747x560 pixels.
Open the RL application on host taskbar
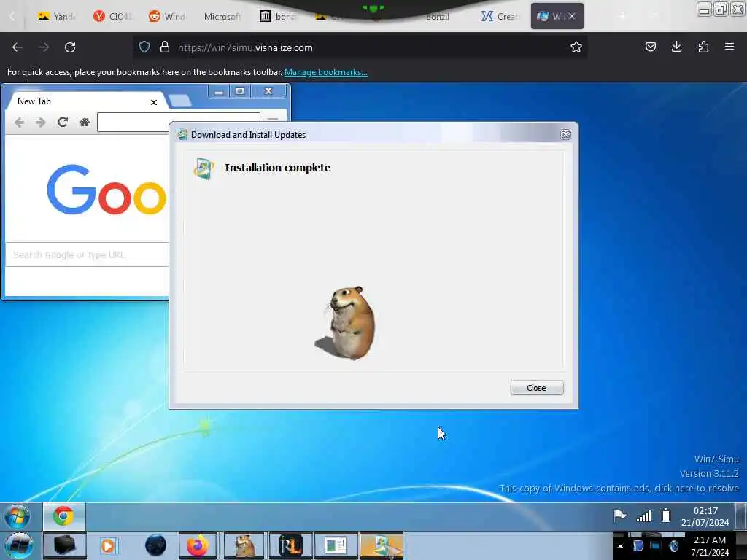(x=290, y=545)
